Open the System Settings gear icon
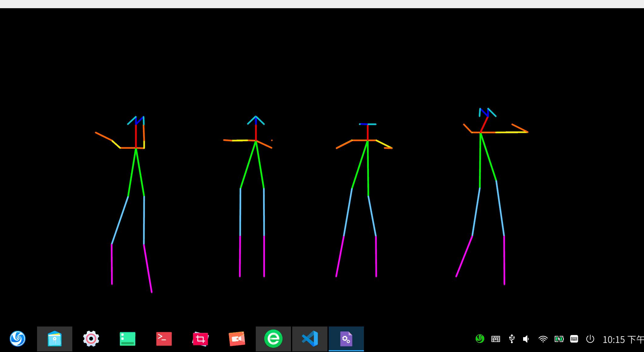Viewport: 644px width, 352px height. pos(91,339)
